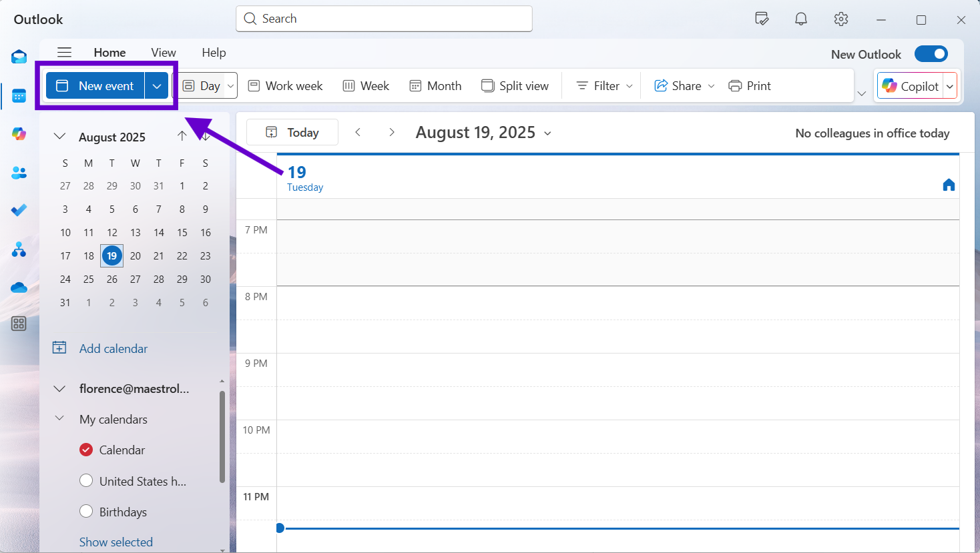Go to previous month up arrow
This screenshot has height=553, width=980.
[x=182, y=136]
